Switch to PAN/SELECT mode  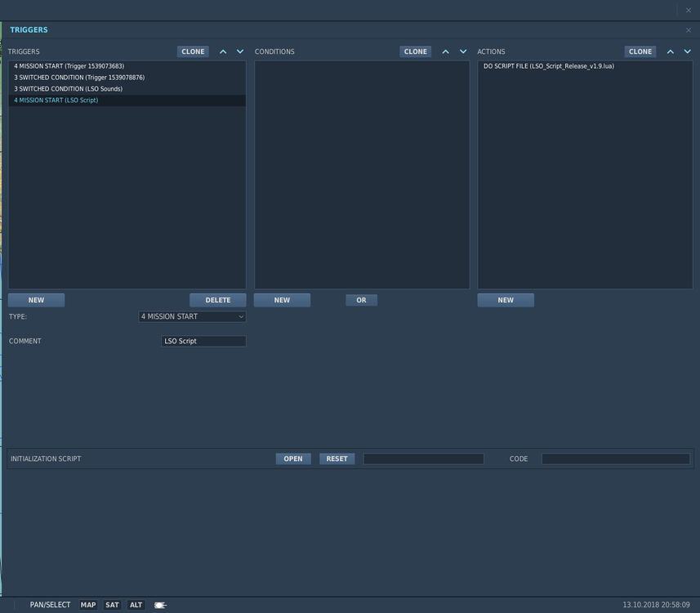click(x=51, y=605)
